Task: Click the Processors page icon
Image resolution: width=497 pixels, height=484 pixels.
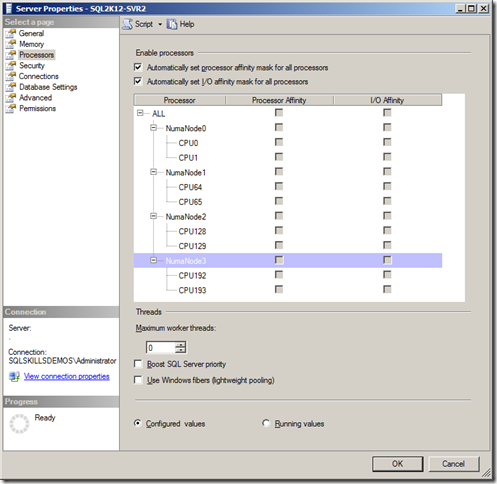Action: [x=11, y=55]
